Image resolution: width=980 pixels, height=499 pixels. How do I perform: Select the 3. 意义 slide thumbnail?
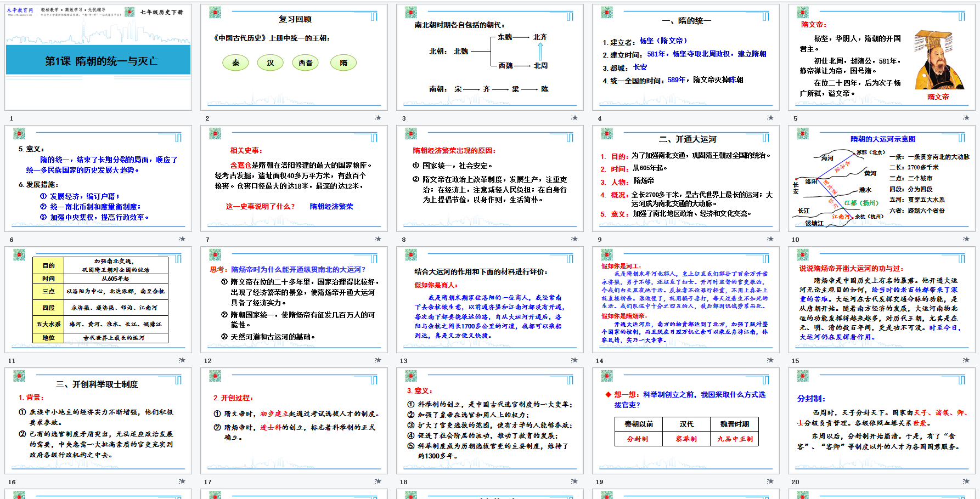(490, 421)
